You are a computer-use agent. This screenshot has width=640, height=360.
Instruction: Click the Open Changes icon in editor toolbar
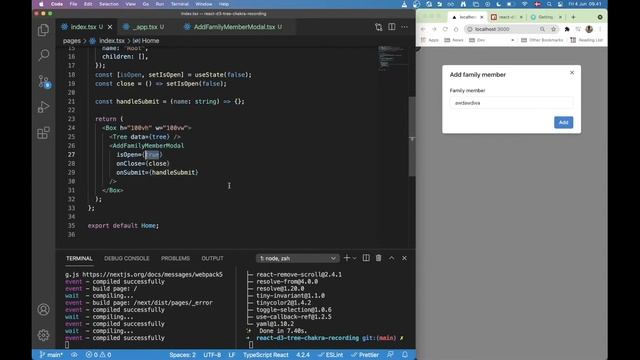click(x=378, y=27)
